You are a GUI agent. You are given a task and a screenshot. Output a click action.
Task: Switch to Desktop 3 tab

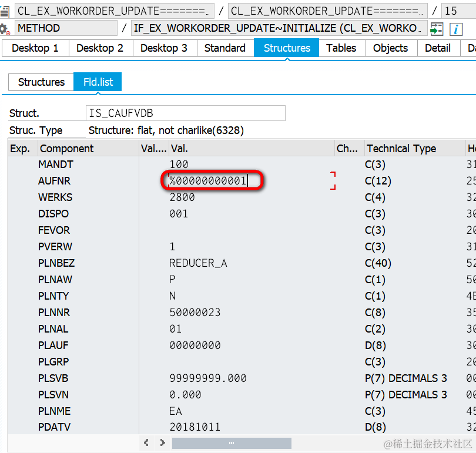tap(164, 48)
